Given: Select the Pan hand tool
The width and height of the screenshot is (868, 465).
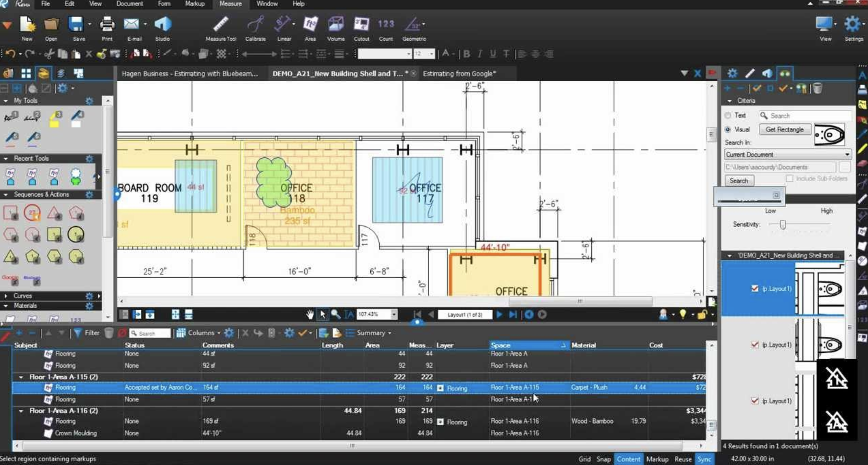Looking at the screenshot, I should 309,314.
